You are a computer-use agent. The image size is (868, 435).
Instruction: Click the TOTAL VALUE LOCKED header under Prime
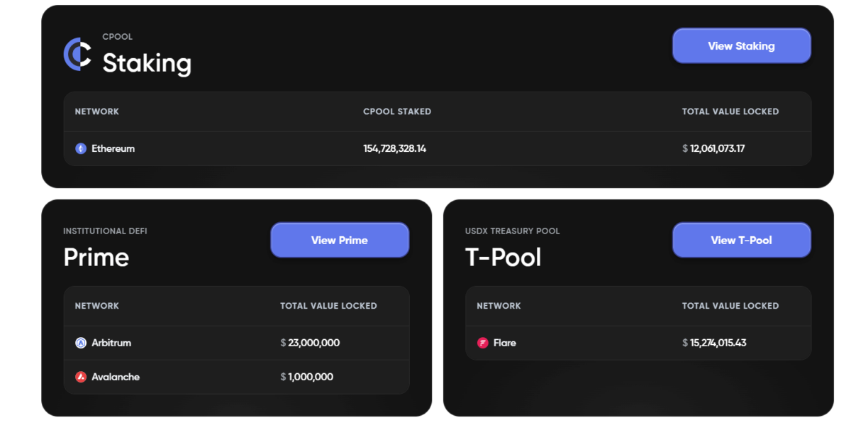328,306
